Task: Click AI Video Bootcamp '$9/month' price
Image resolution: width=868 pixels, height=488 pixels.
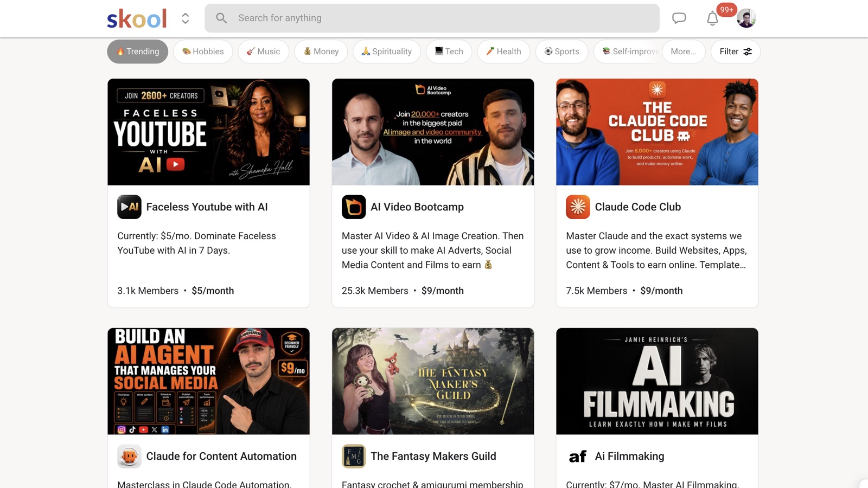Action: coord(443,291)
